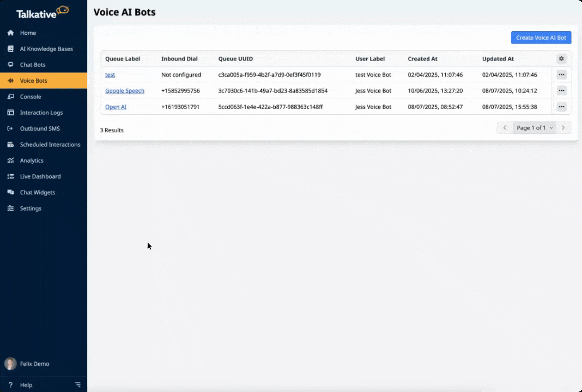This screenshot has height=392, width=582.
Task: Open Interaction Logs icon in sidebar
Action: tap(10, 113)
